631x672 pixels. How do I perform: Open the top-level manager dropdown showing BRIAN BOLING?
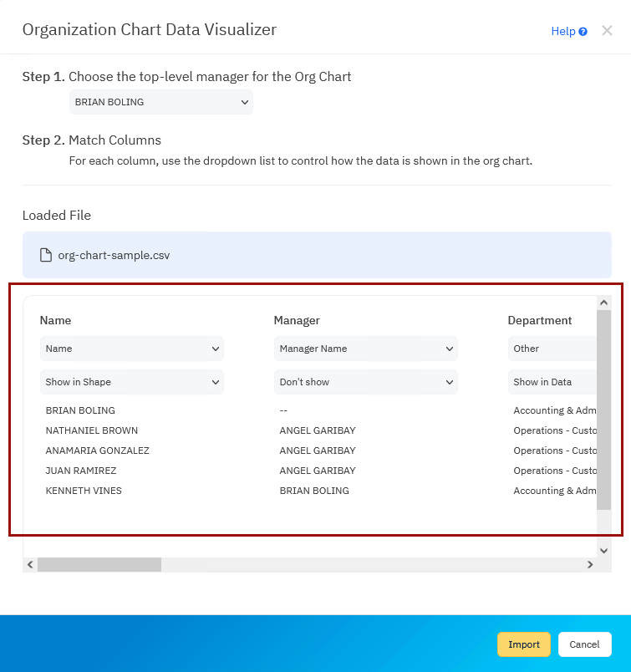tap(160, 102)
